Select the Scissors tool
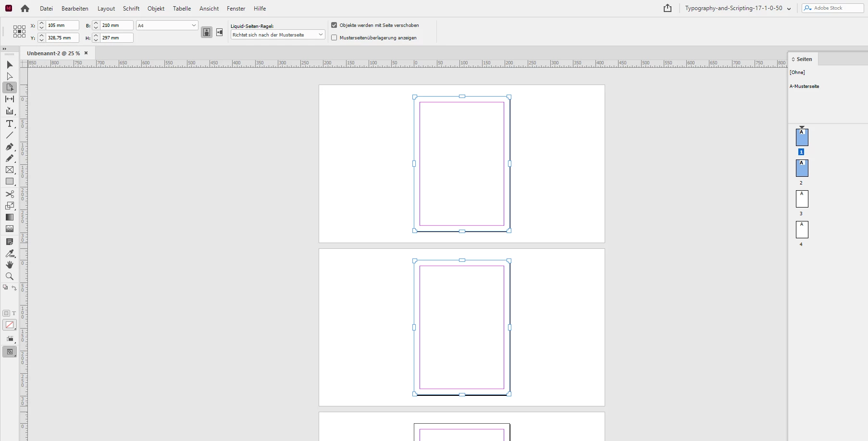The image size is (868, 441). (x=10, y=194)
